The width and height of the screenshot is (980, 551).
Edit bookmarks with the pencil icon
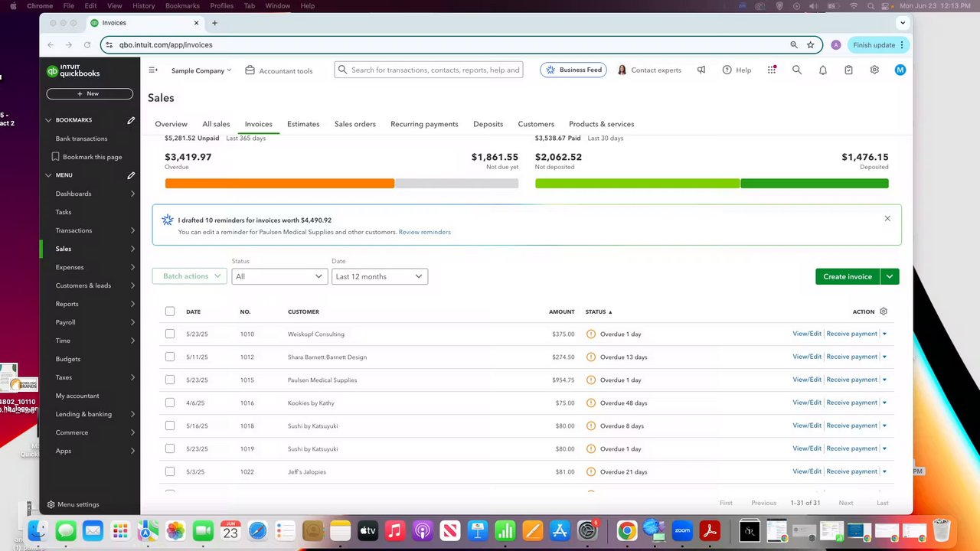pos(131,120)
